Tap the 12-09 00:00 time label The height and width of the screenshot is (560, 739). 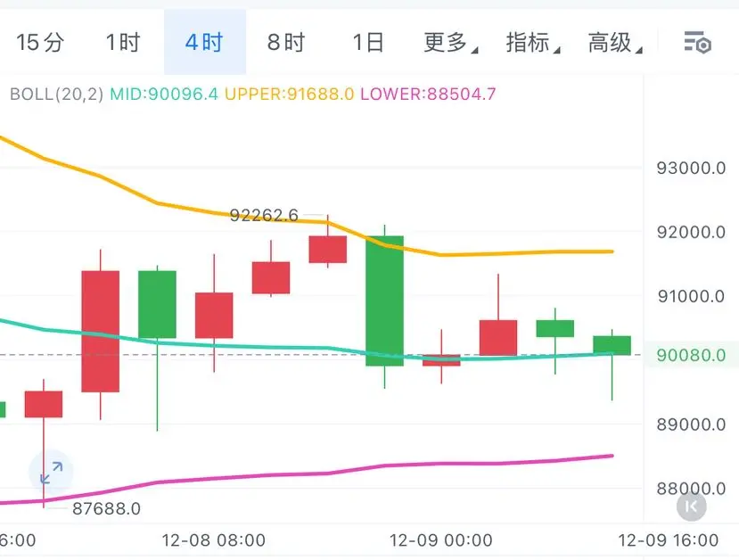pyautogui.click(x=441, y=540)
